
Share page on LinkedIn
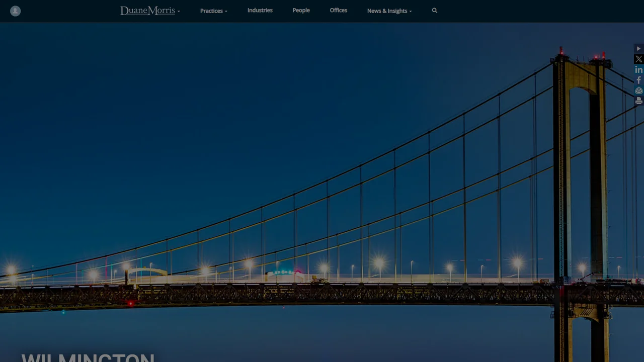pos(638,70)
